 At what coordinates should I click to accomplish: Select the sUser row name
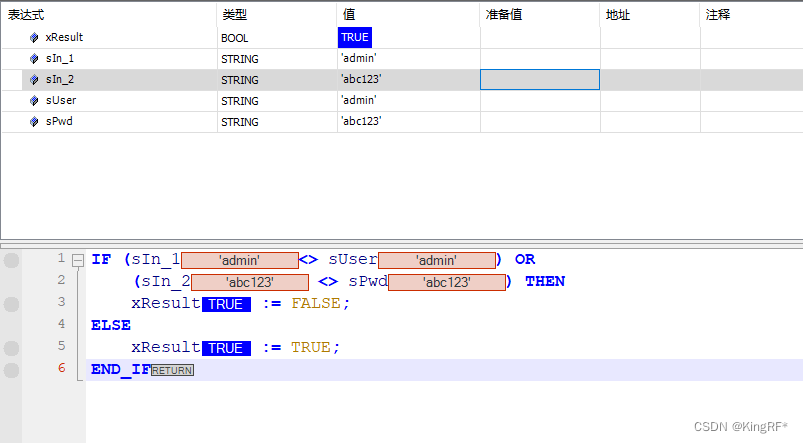pyautogui.click(x=61, y=100)
